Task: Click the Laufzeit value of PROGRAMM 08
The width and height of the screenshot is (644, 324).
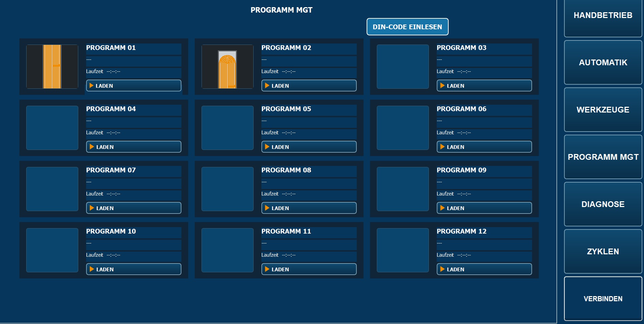Action: [289, 194]
